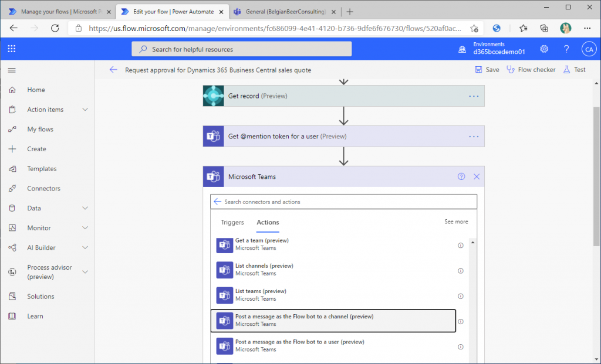Image resolution: width=601 pixels, height=364 pixels.
Task: Click the browser back button
Action: click(14, 28)
